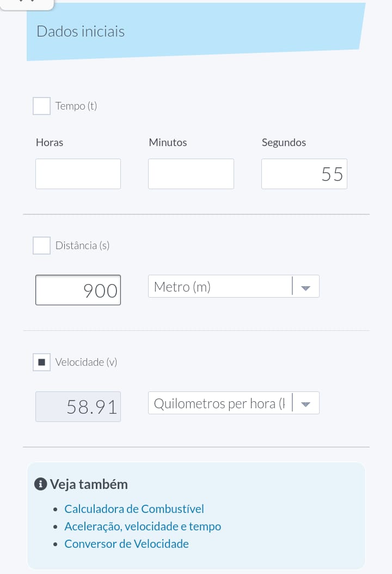The height and width of the screenshot is (574, 392).
Task: Click the Veja também heading
Action: 89,484
